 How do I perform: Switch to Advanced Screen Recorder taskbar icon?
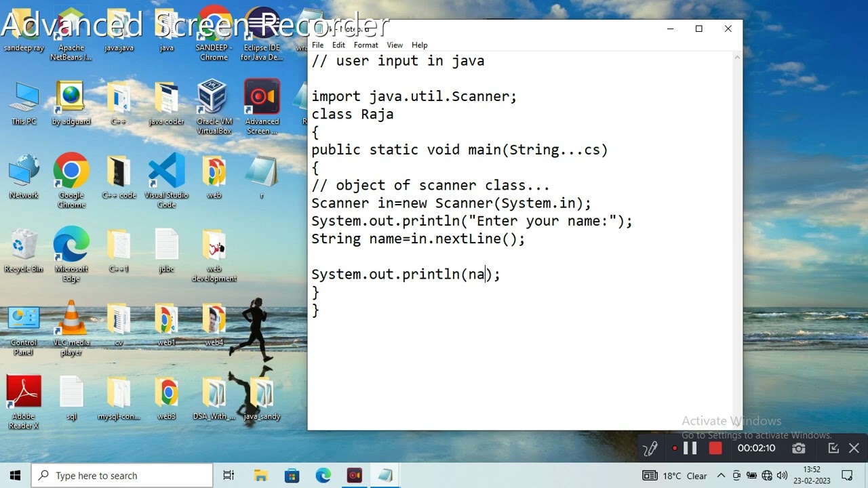[355, 475]
